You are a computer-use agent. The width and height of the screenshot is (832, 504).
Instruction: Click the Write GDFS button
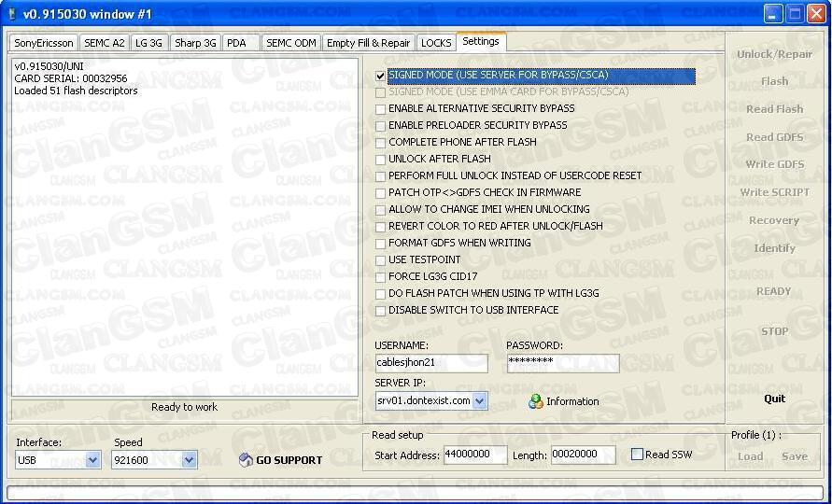[774, 164]
